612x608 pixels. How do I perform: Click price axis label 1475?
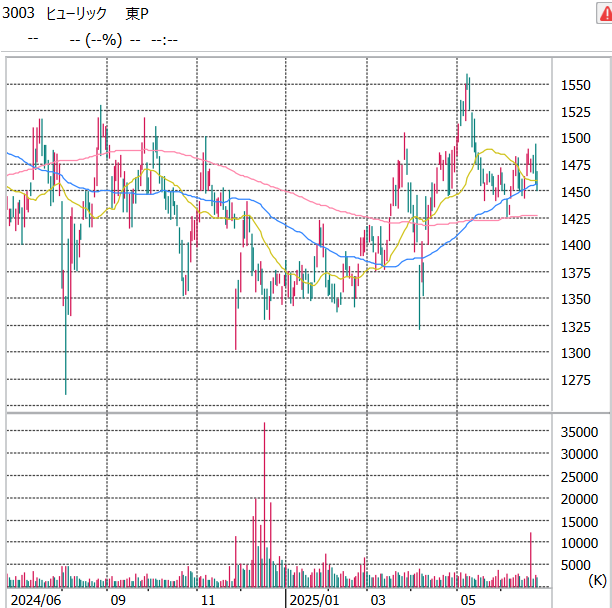coord(576,165)
